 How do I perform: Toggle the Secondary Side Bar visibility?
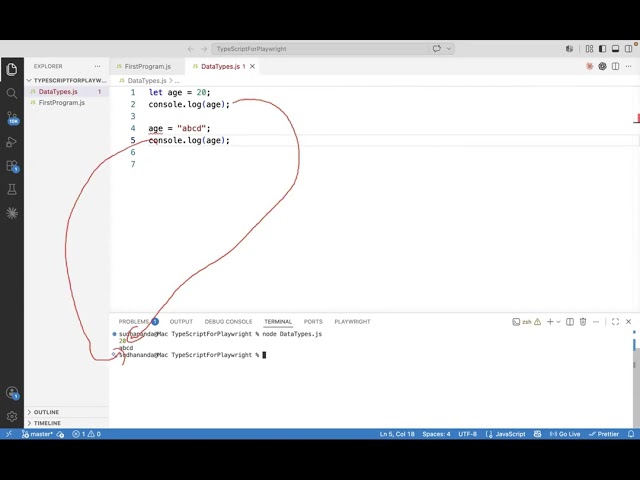[x=629, y=49]
